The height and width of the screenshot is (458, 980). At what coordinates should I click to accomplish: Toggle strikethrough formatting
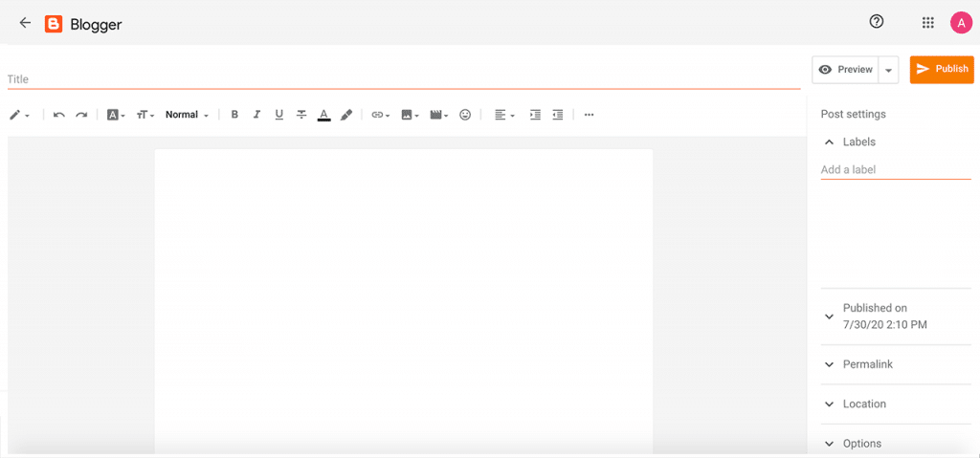point(301,115)
